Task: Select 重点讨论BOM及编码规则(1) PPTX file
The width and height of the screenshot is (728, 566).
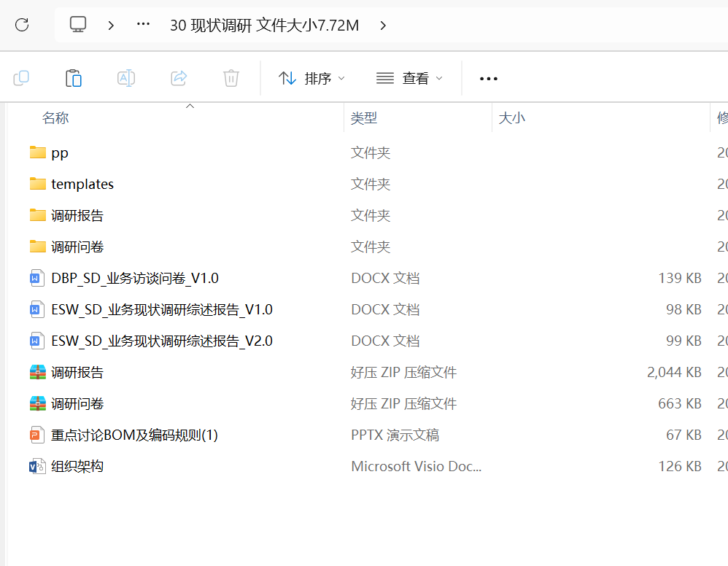Action: tap(134, 435)
